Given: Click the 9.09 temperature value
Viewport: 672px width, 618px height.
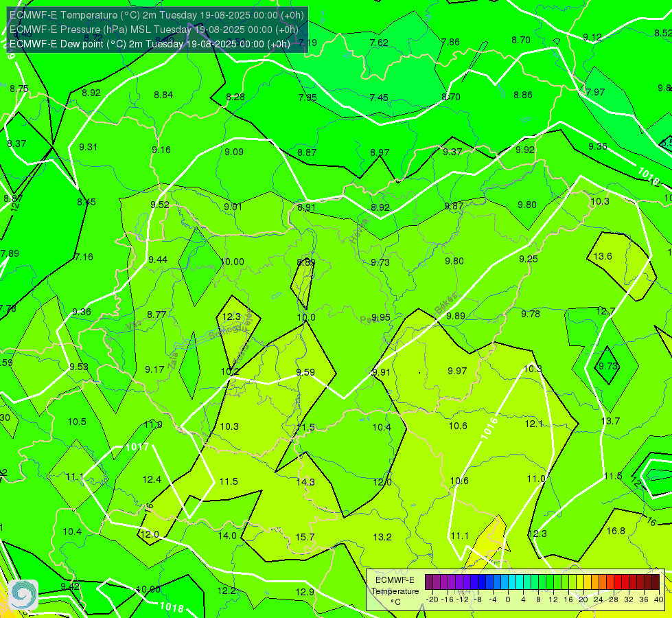Looking at the screenshot, I should coord(234,152).
